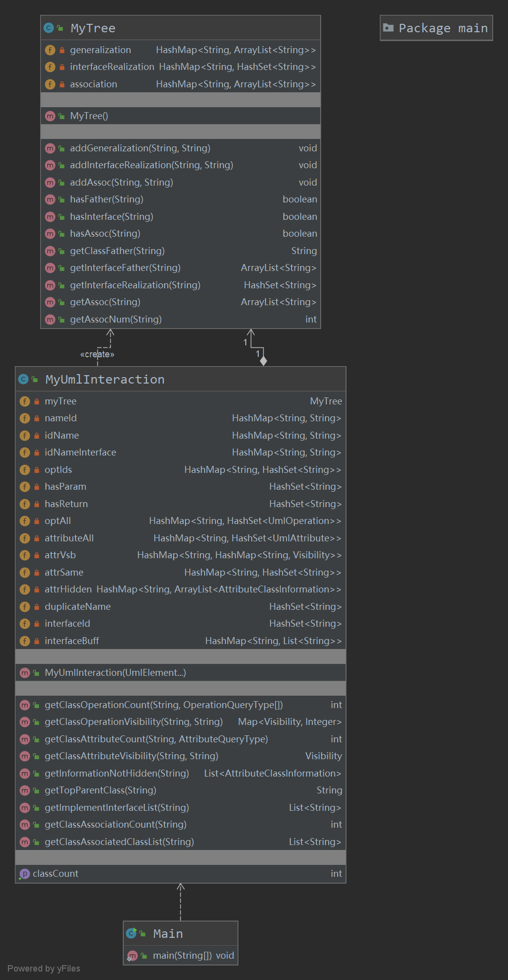This screenshot has width=508, height=980.
Task: Click the field icon beside interfaceBuff
Action: tap(25, 641)
